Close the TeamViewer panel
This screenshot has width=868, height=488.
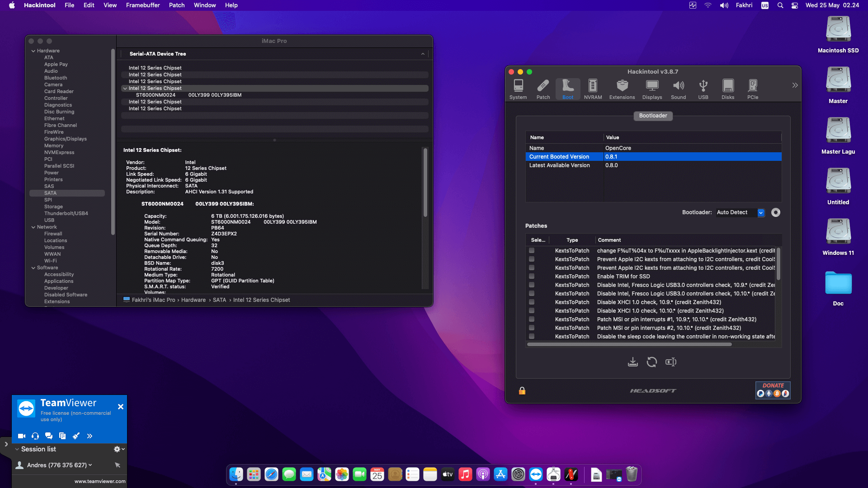coord(121,407)
